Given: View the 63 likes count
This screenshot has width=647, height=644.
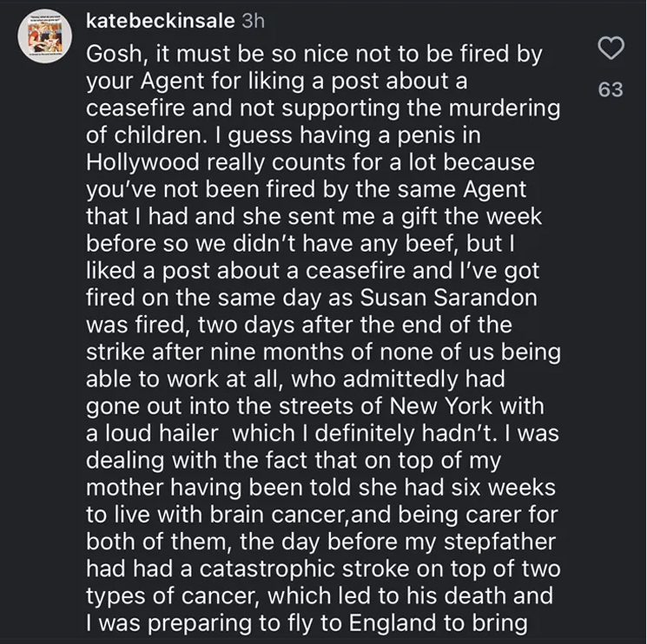Looking at the screenshot, I should (611, 89).
